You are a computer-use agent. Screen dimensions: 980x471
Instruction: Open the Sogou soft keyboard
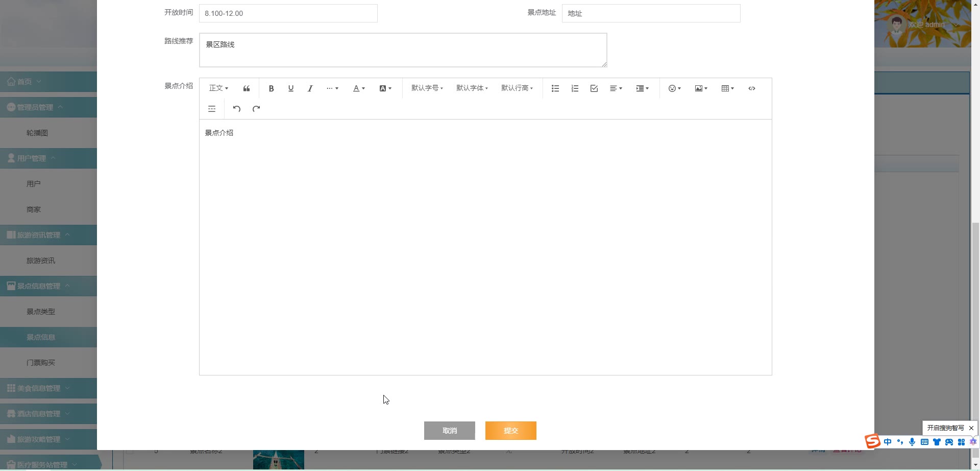point(924,442)
